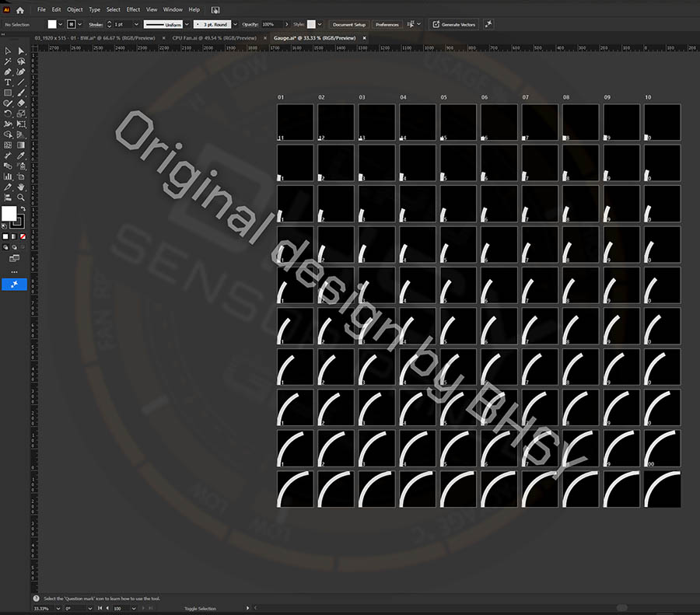Image resolution: width=700 pixels, height=615 pixels.
Task: Select the Hand tool
Action: tap(20, 187)
